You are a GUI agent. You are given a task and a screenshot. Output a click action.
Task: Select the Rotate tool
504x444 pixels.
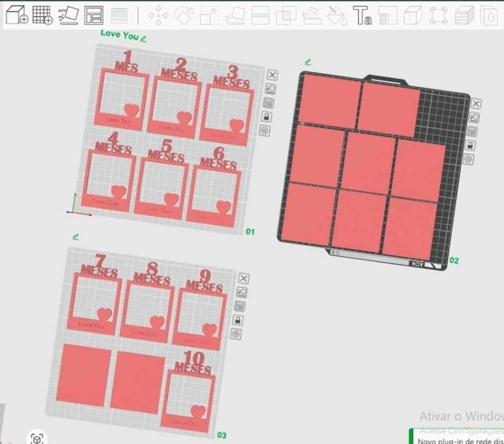pos(184,16)
